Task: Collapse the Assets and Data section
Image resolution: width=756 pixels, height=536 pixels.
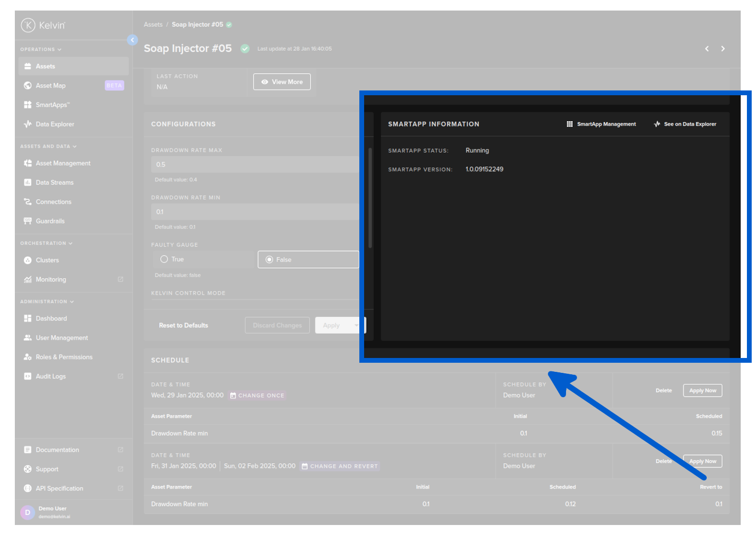Action: click(48, 146)
